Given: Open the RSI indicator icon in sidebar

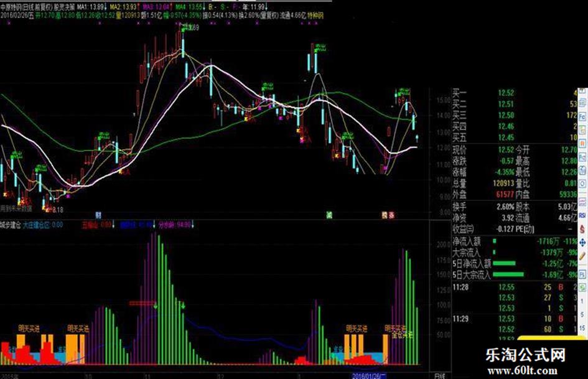Looking at the screenshot, I should 582,215.
